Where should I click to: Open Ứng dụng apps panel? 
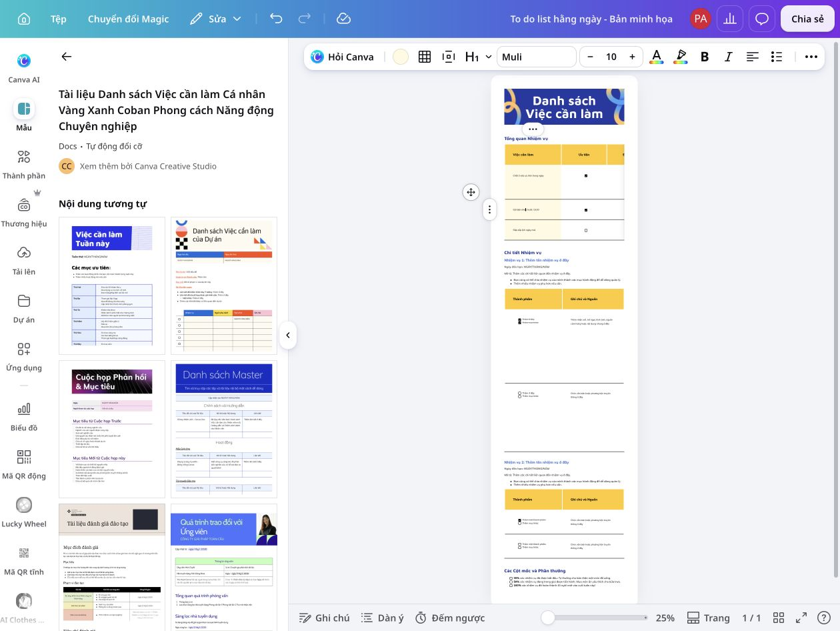click(x=24, y=357)
